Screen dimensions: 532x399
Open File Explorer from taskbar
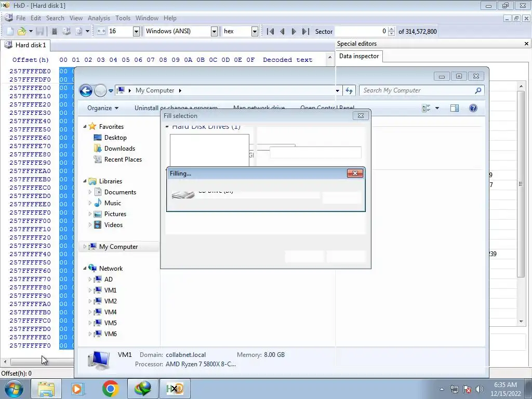(x=46, y=389)
